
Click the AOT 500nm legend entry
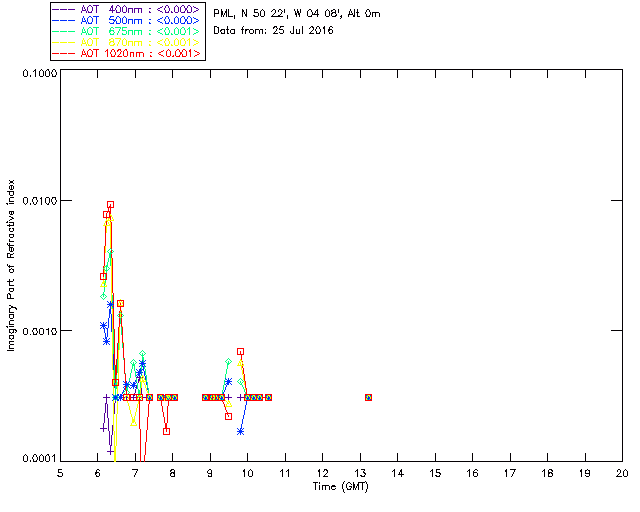click(127, 20)
